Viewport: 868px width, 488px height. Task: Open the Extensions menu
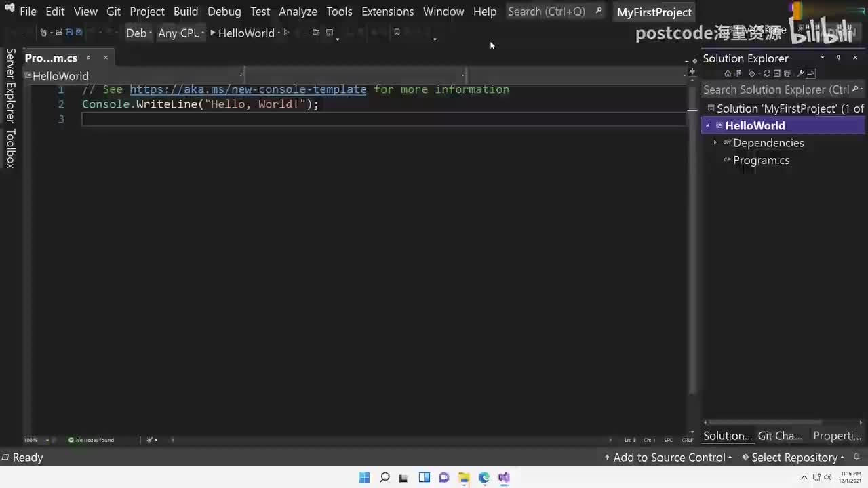[388, 12]
